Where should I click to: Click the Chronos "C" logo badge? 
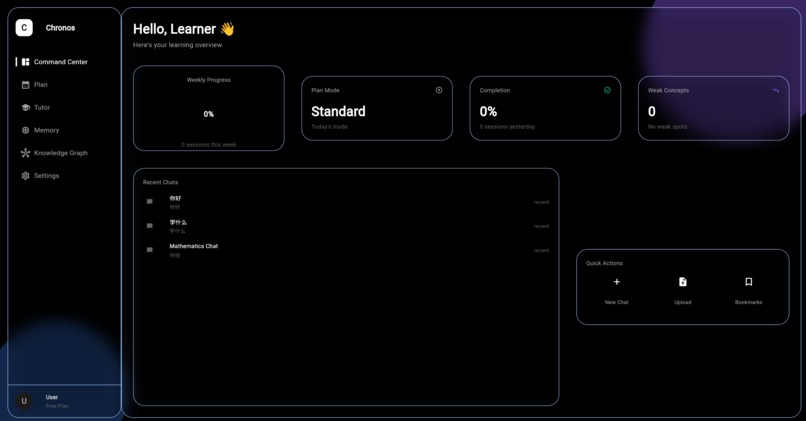tap(24, 28)
